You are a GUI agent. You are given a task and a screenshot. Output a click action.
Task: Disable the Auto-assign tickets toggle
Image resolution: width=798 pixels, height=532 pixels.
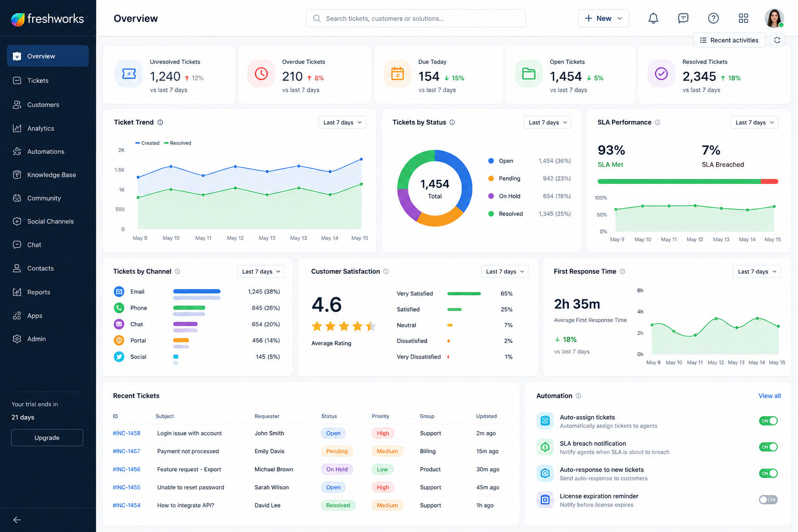[x=768, y=421]
